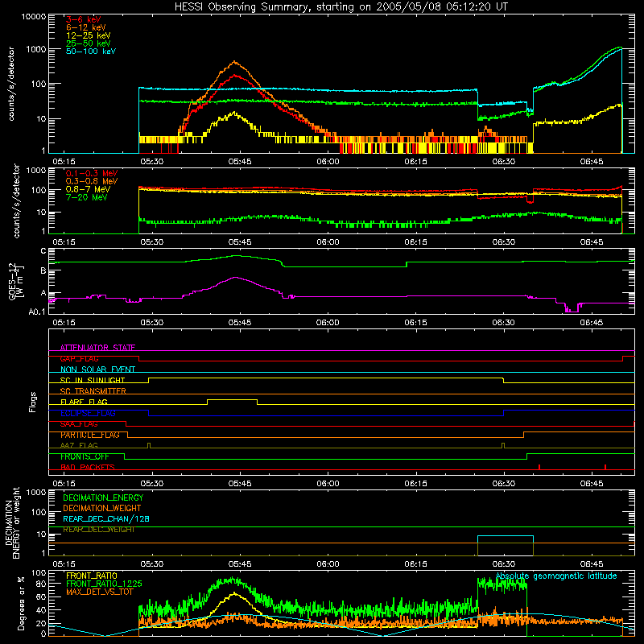
Task: Click the 7-20 MeV legend entry
Action: [87, 197]
